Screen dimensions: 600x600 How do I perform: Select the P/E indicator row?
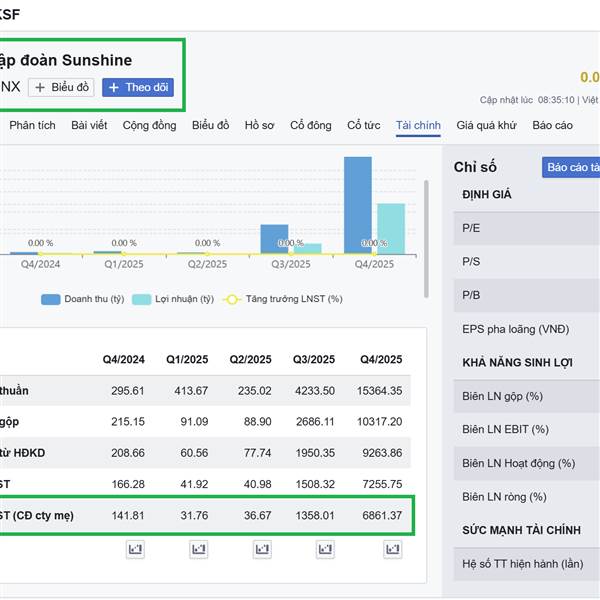[526, 228]
